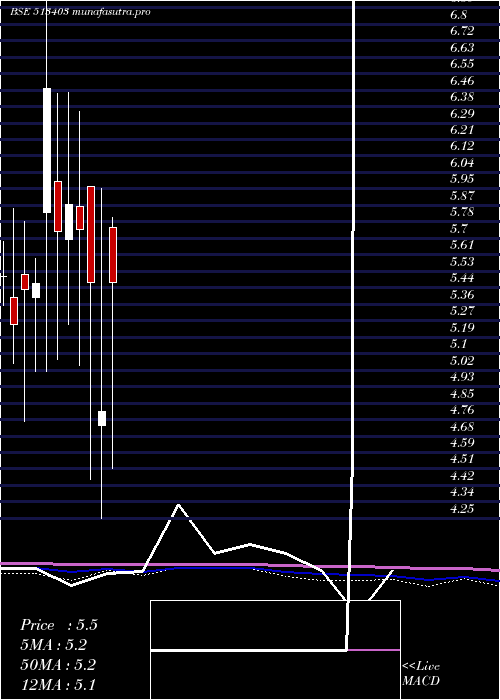Select the 5.7 price axis label
Screen dimensions: 500x700
[x=458, y=229]
